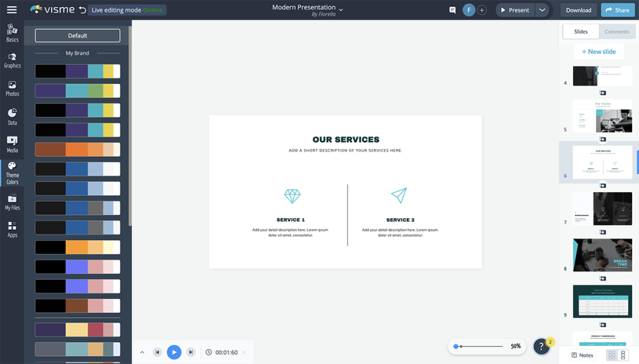Switch to the Slides tab
The width and height of the screenshot is (639, 364).
pyautogui.click(x=581, y=31)
